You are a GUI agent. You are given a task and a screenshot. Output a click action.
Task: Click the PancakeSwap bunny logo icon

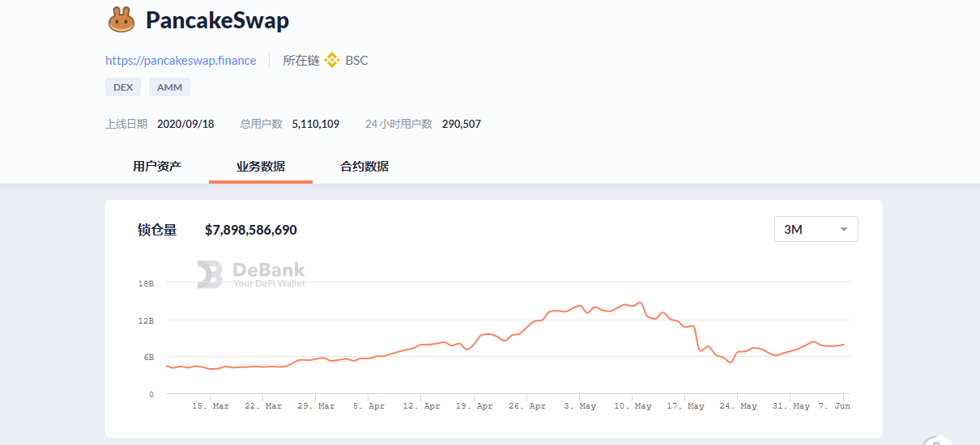[121, 19]
